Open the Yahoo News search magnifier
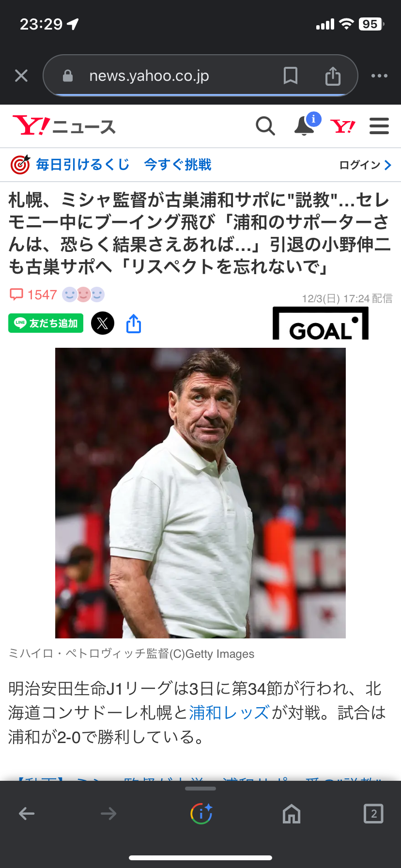The image size is (401, 868). click(x=265, y=126)
